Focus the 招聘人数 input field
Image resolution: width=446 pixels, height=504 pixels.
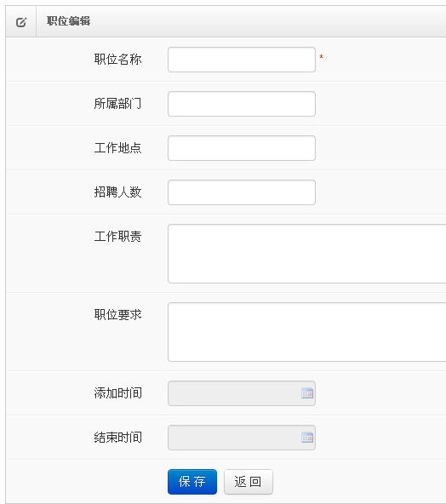point(242,192)
